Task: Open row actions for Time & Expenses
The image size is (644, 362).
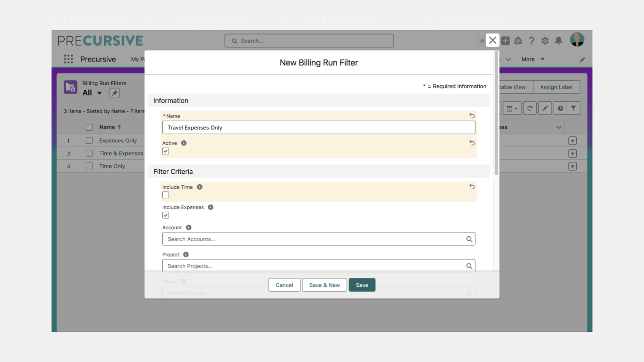Action: [x=573, y=154]
